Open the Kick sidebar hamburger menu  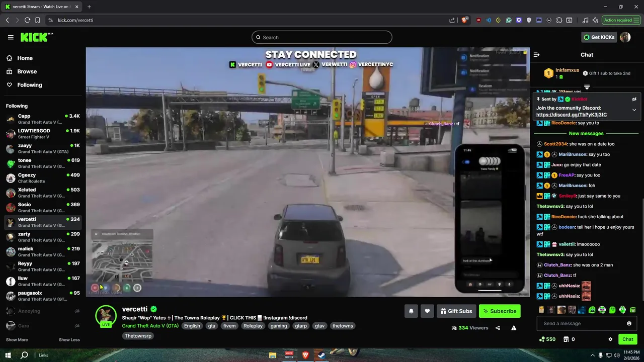click(x=11, y=37)
